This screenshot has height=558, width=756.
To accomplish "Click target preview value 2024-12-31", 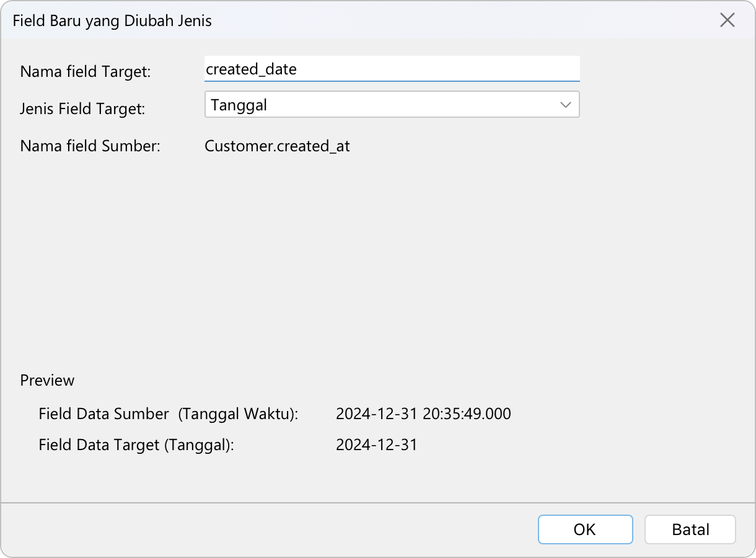I will [376, 445].
